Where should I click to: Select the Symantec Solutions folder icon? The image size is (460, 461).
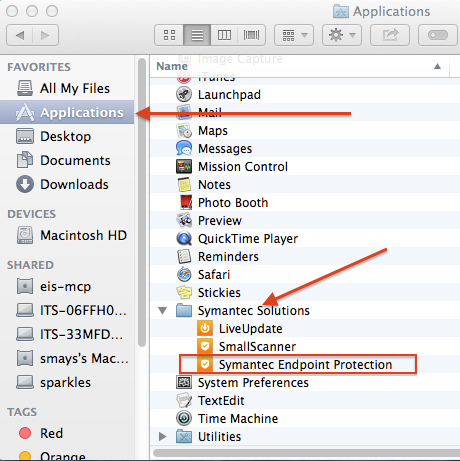pos(184,310)
